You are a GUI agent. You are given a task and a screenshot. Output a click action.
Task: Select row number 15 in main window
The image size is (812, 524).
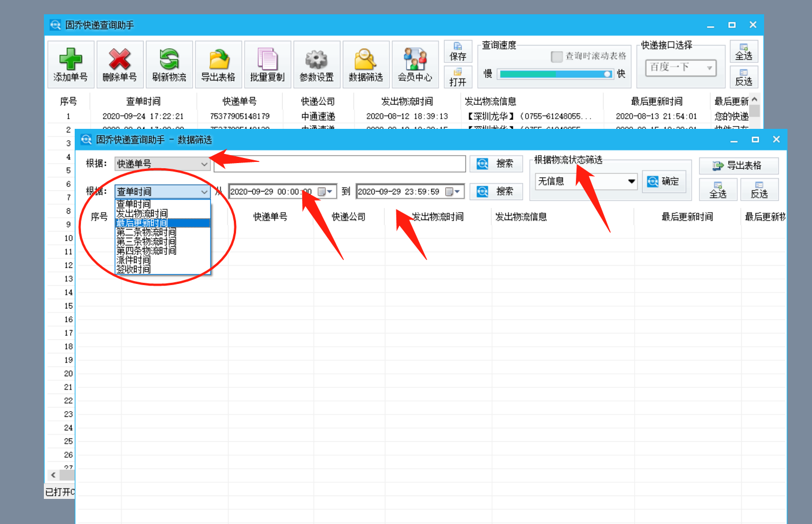pyautogui.click(x=68, y=306)
